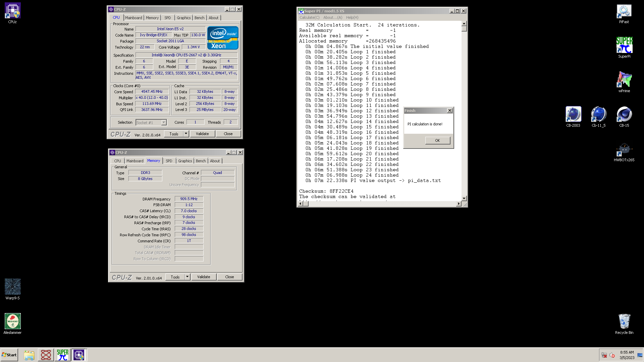The image size is (644, 362).
Task: Open the Recycle Bin
Action: (x=624, y=324)
